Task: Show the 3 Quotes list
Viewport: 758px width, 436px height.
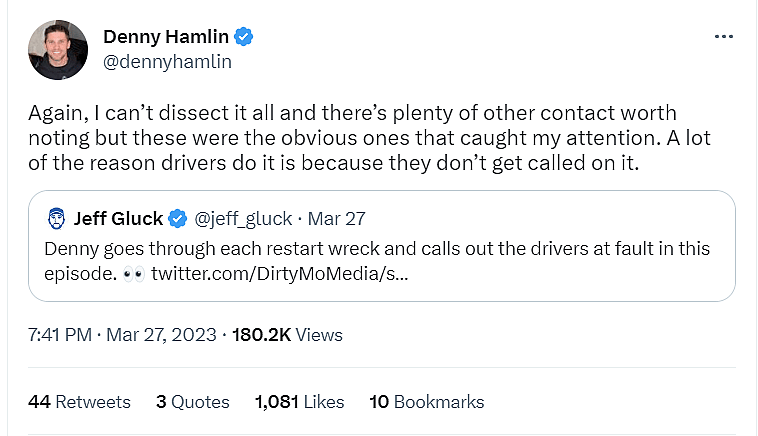Action: 193,402
